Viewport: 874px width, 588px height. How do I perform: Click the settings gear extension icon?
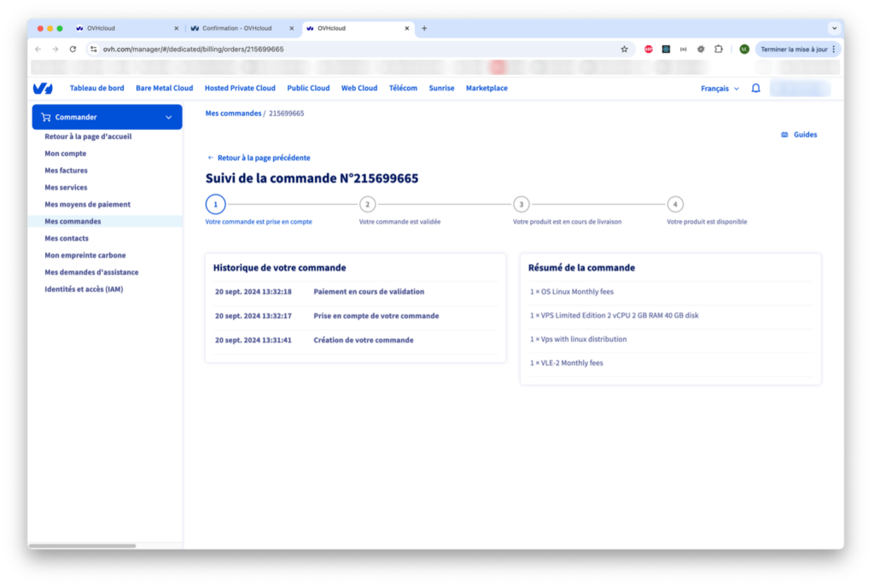pos(701,49)
